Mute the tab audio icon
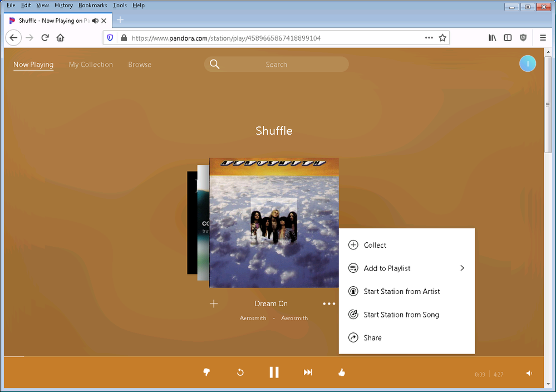The width and height of the screenshot is (556, 392). coord(95,21)
